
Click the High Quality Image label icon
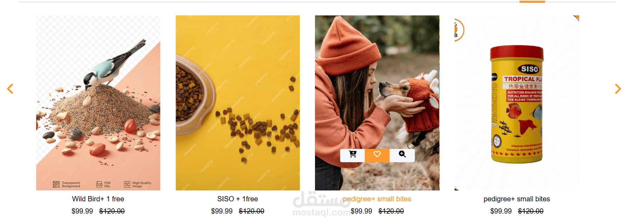point(127,185)
